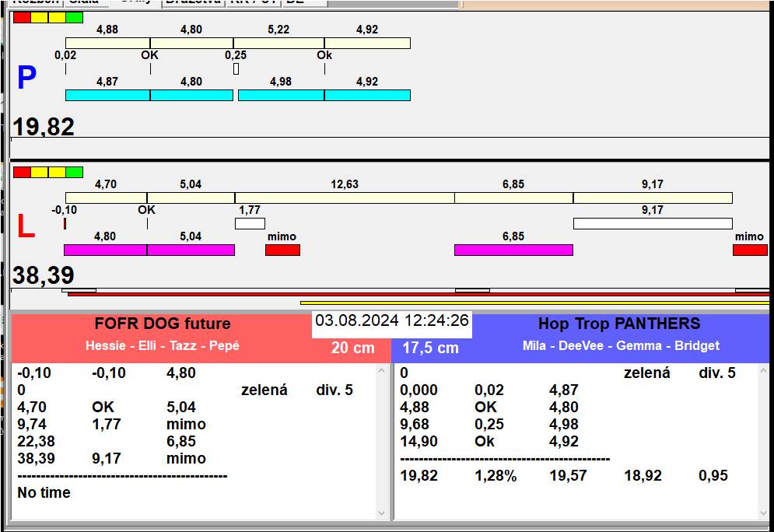Open the RR / ST tab
Viewport: 774px width, 532px height.
(253, 2)
